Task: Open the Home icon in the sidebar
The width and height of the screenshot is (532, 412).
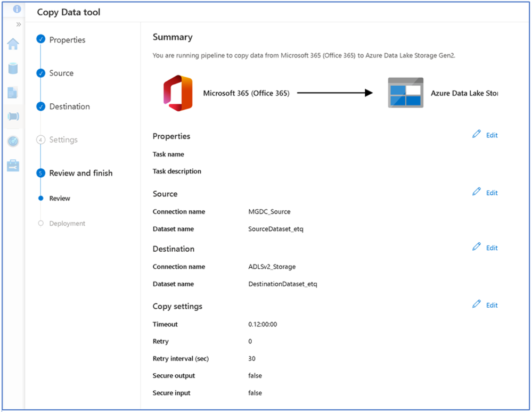Action: (13, 44)
